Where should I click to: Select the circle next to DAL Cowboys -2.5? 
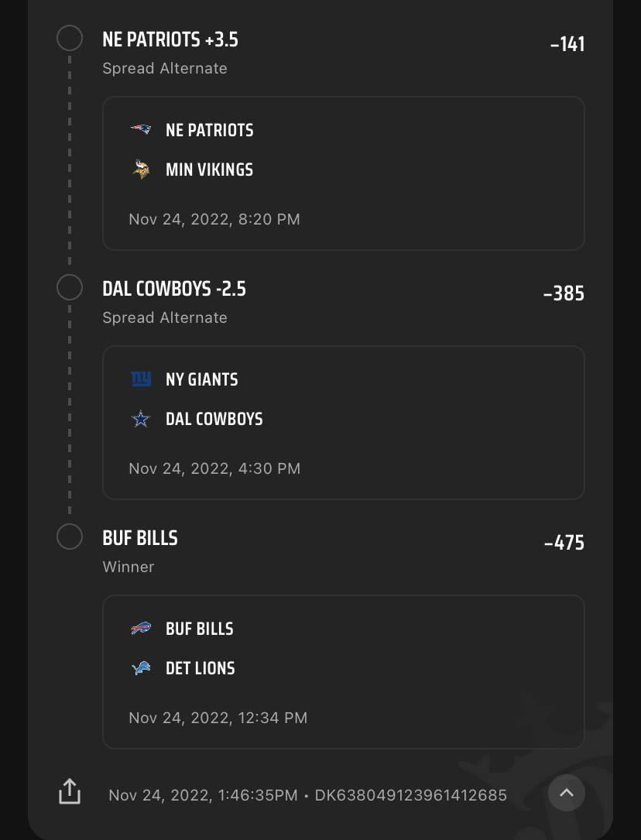coord(70,286)
